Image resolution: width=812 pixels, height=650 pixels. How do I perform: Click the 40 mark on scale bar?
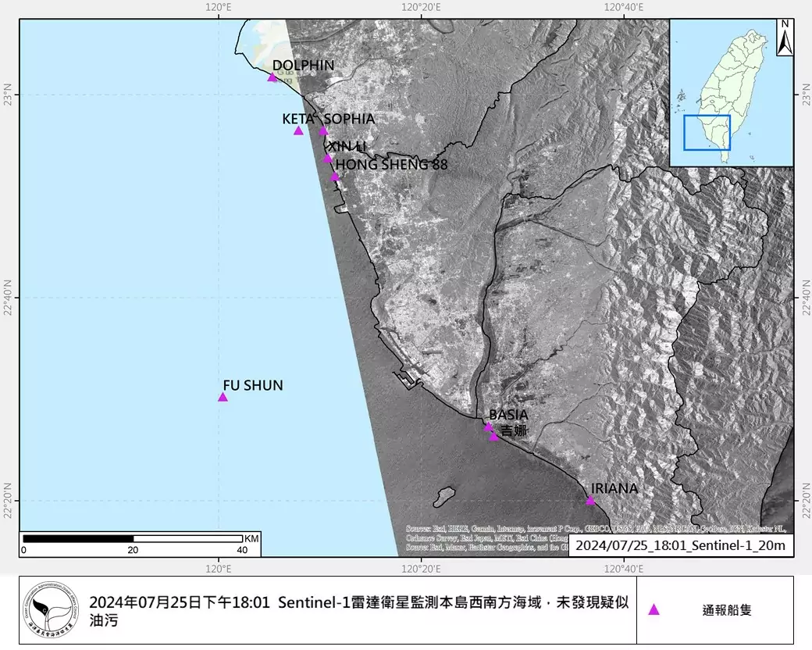coord(242,550)
